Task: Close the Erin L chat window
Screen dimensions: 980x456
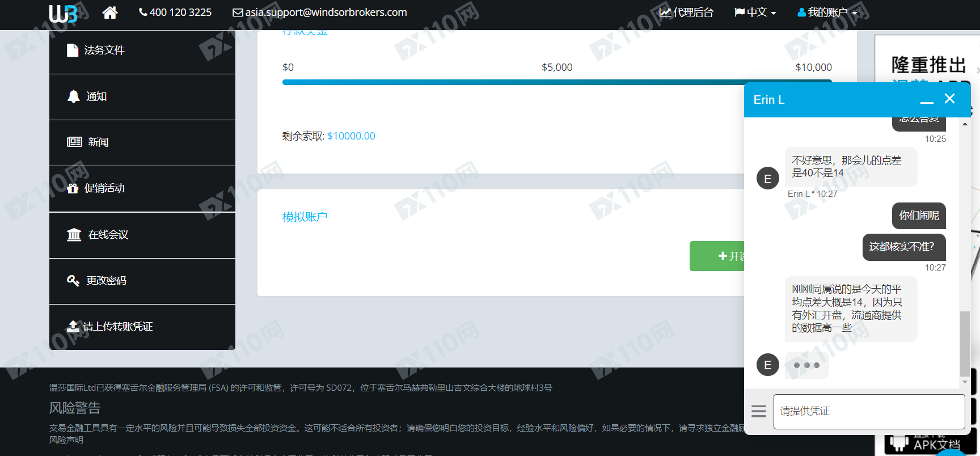Action: tap(950, 99)
